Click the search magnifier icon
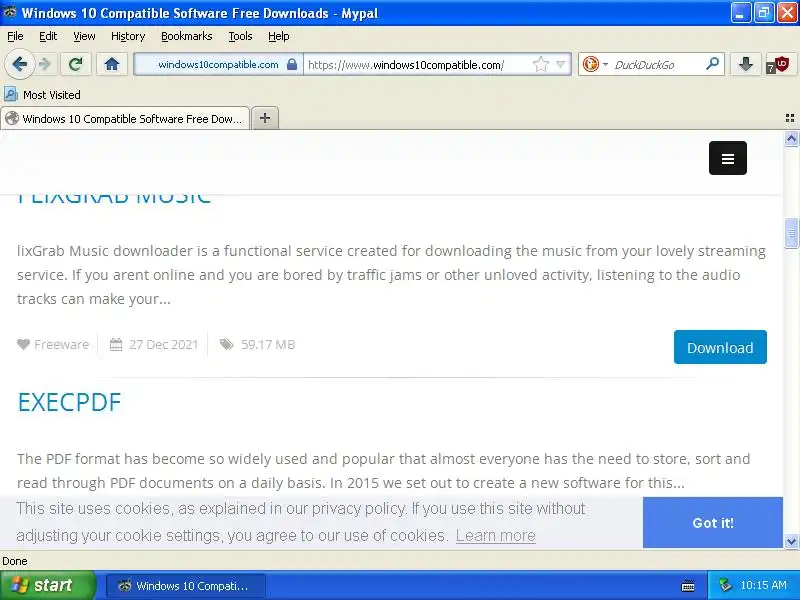Image resolution: width=800 pixels, height=600 pixels. (x=712, y=64)
